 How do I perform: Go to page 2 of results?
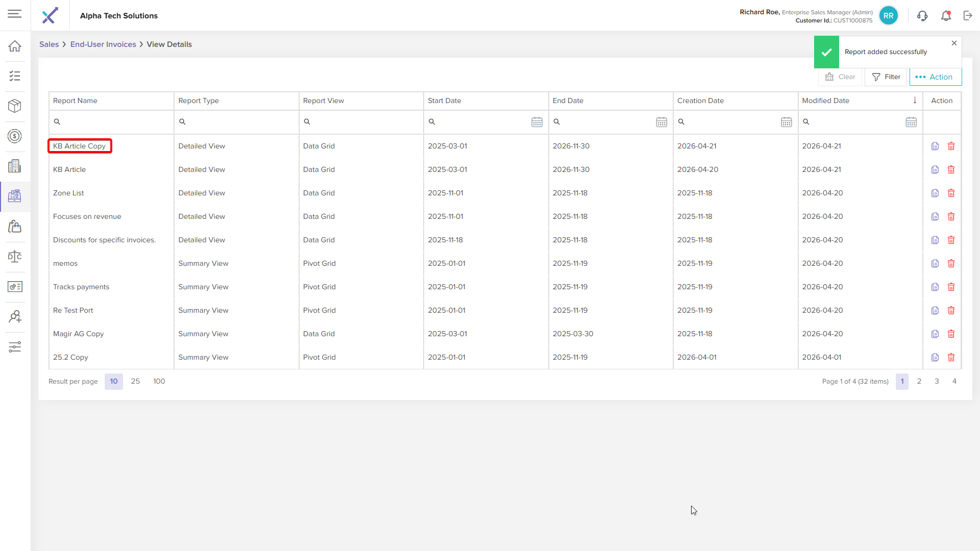point(919,382)
